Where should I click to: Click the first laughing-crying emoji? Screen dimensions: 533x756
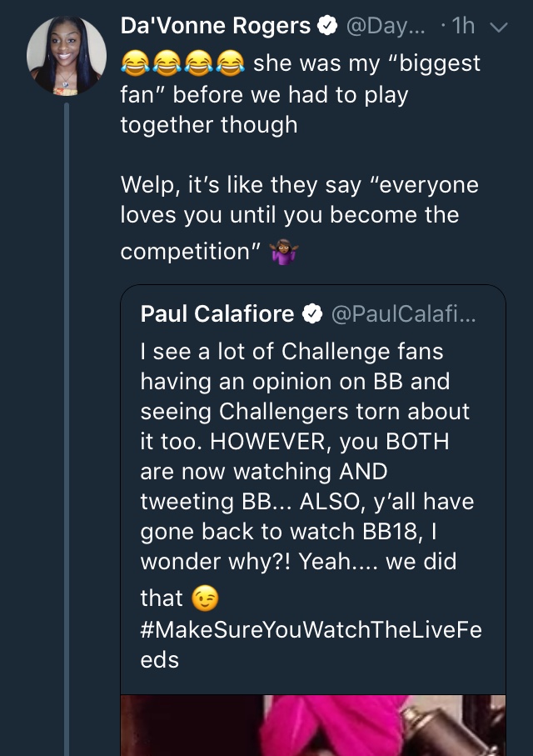coord(135,63)
